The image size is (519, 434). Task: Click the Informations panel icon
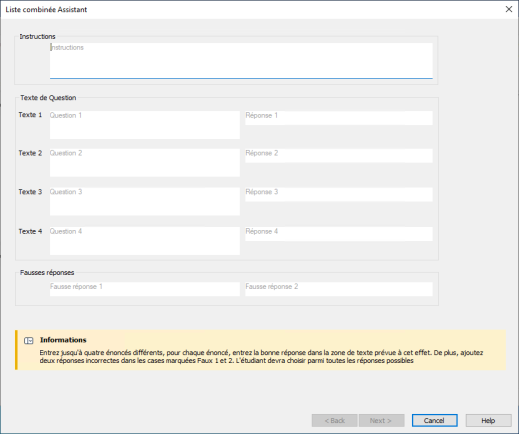[29, 340]
